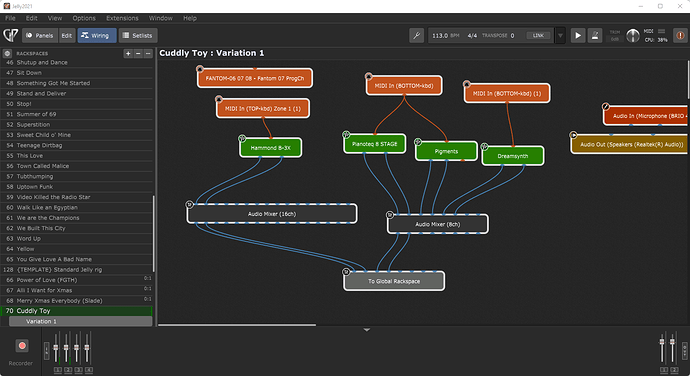Switch to the Panels view
Viewport: 690px width, 376px height.
click(x=40, y=35)
